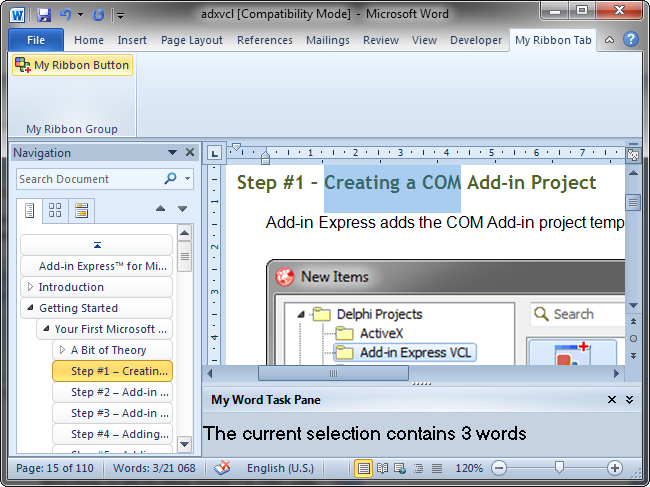The height and width of the screenshot is (487, 650).
Task: Collapse Your First Microsoft heading
Action: point(46,329)
